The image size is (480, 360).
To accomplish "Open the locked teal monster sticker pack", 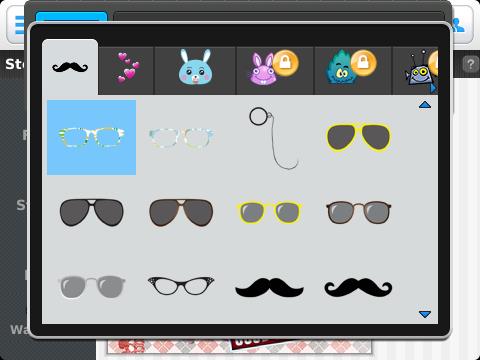I will [353, 70].
